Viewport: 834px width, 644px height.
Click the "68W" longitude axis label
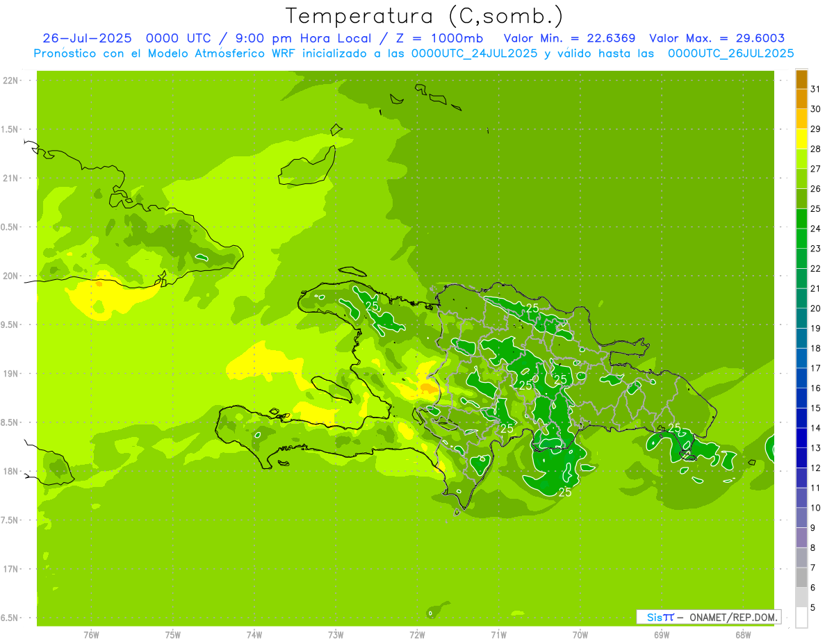[743, 634]
